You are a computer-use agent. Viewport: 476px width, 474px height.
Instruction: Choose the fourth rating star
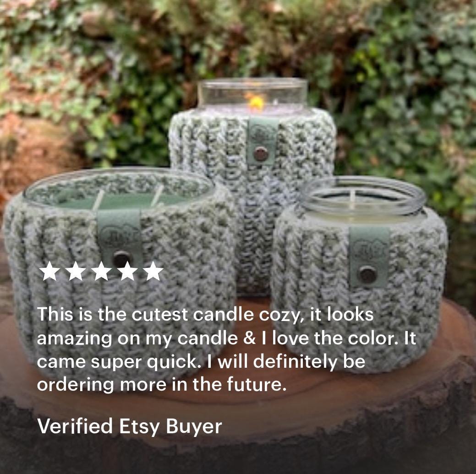pyautogui.click(x=127, y=271)
